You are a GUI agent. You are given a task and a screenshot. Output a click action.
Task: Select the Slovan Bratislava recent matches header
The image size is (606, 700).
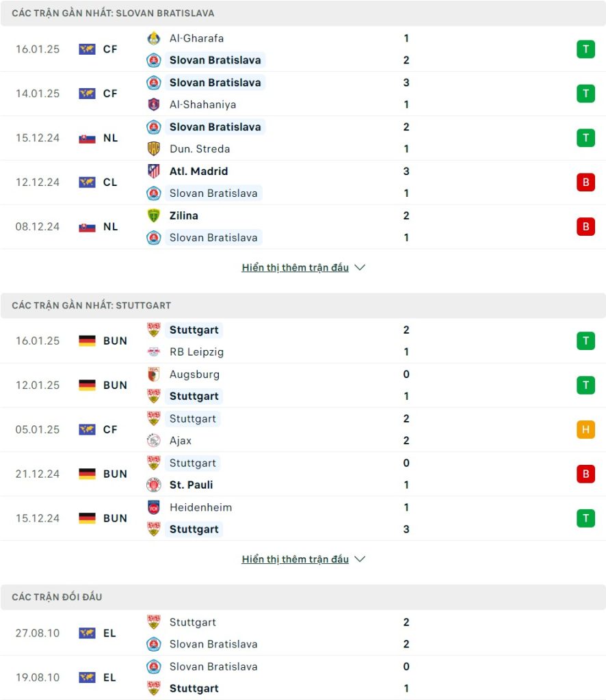coord(303,14)
